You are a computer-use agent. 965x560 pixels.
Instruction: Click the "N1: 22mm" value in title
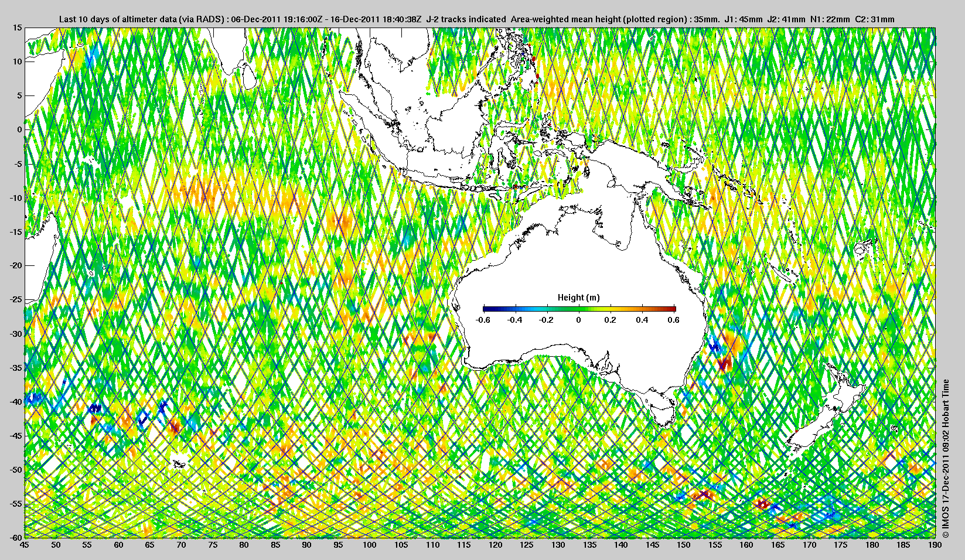coord(830,19)
